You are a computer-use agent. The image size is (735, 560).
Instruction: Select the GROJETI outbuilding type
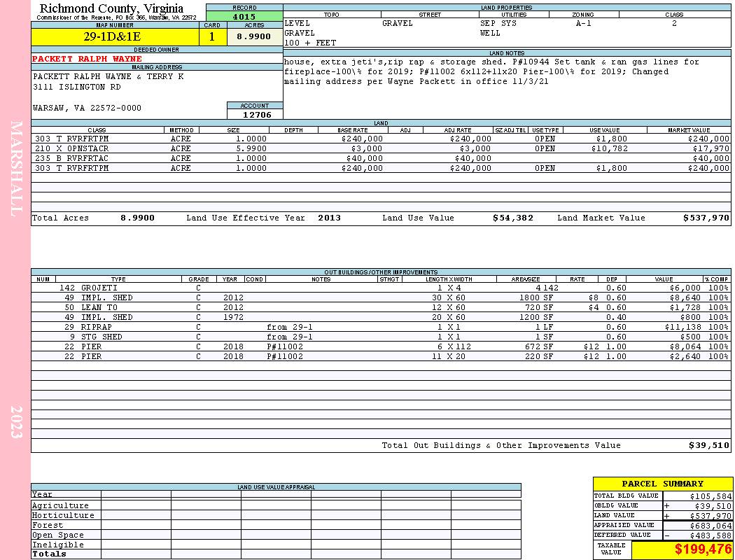click(x=99, y=288)
